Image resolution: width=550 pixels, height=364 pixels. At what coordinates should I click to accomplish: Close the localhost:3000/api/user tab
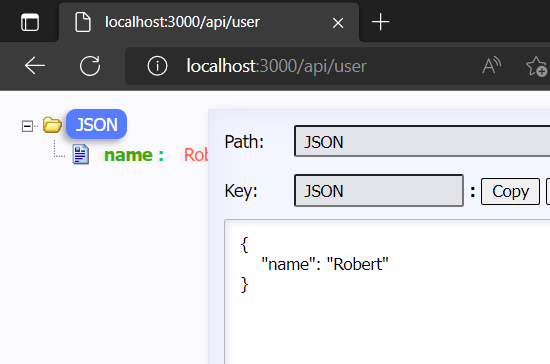click(x=338, y=23)
